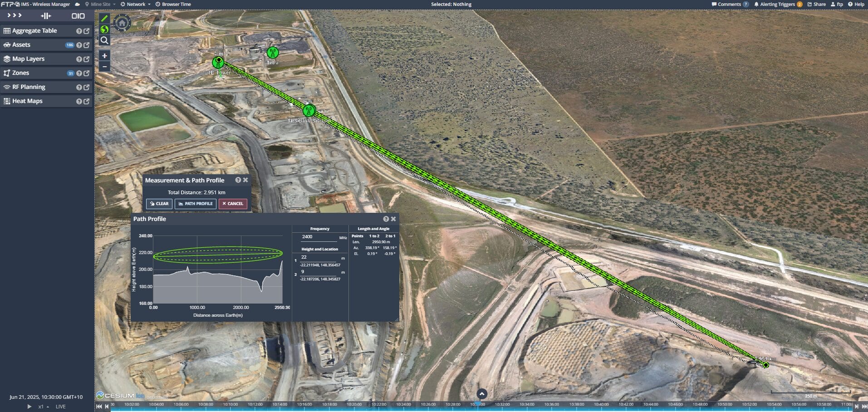
Task: Switch playback to LIVE mode
Action: pos(60,407)
